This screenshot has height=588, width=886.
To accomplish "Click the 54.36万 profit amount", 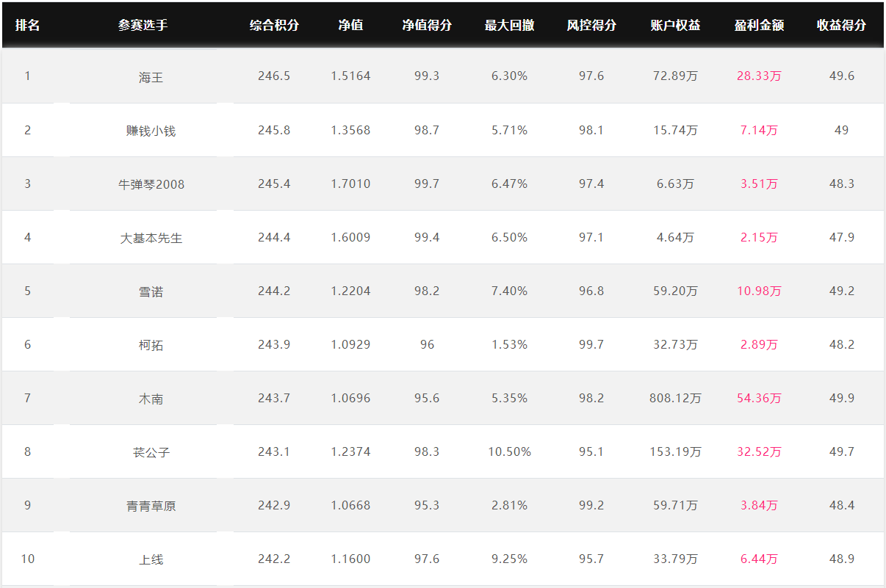I will [x=759, y=398].
